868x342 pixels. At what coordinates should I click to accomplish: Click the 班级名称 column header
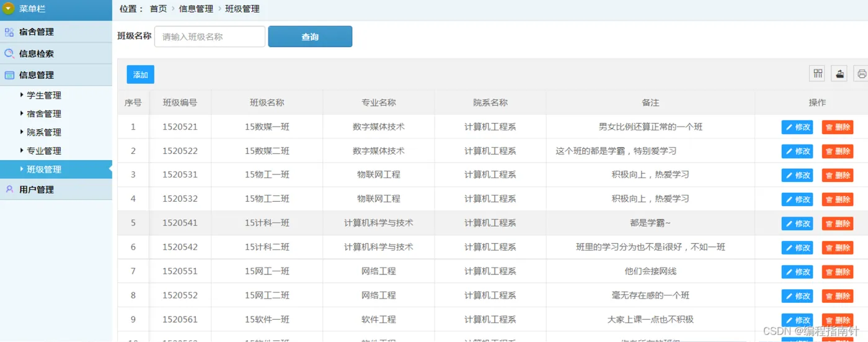pos(267,102)
